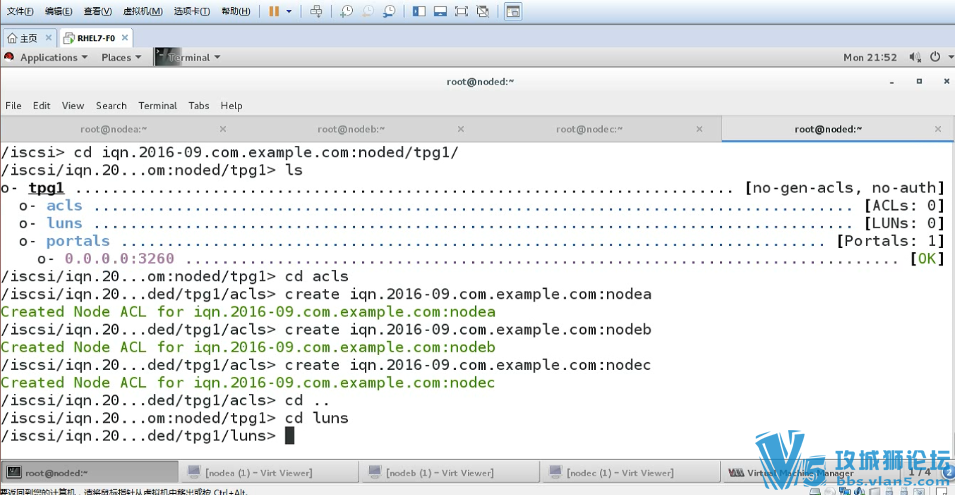The image size is (955, 495).
Task: Take a snapshot of the VM
Action: click(x=347, y=11)
